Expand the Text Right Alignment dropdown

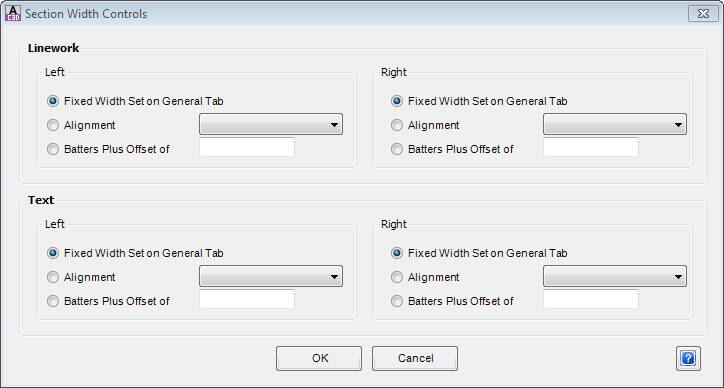pos(615,276)
